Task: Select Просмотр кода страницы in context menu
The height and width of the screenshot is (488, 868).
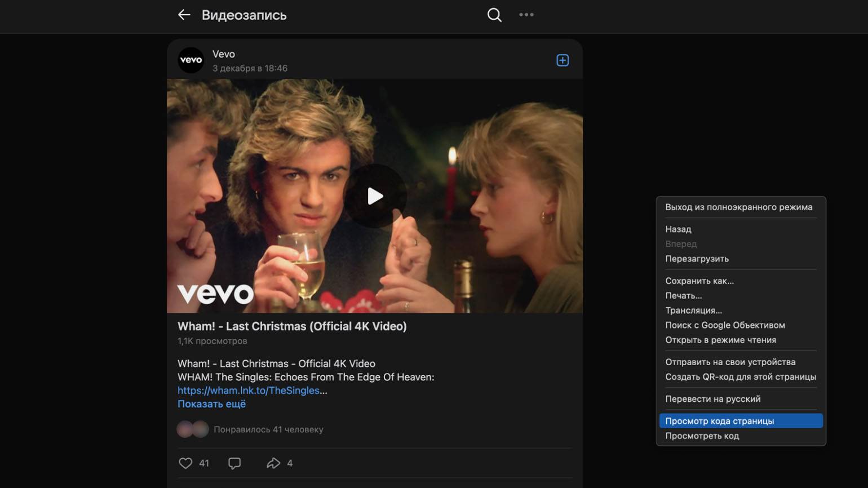Action: [719, 421]
